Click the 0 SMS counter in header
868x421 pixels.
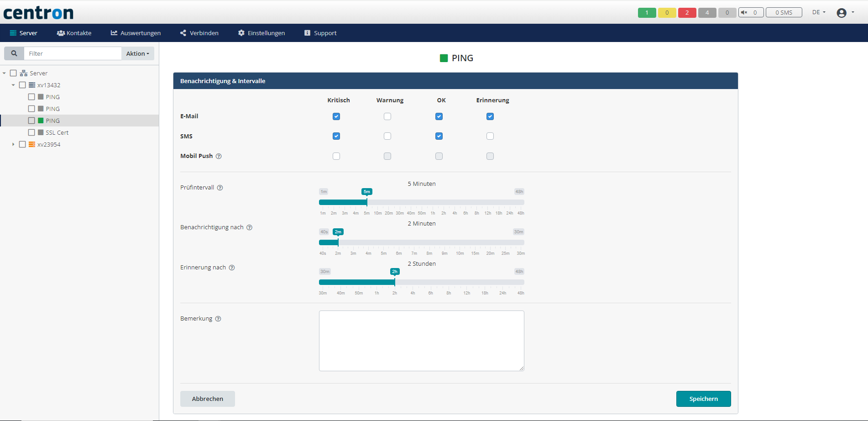pyautogui.click(x=784, y=12)
